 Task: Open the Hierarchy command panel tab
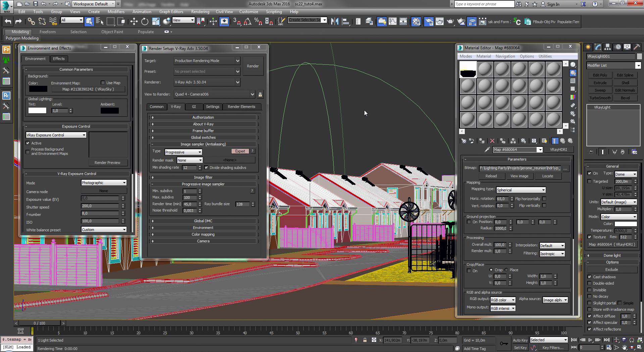pos(607,47)
